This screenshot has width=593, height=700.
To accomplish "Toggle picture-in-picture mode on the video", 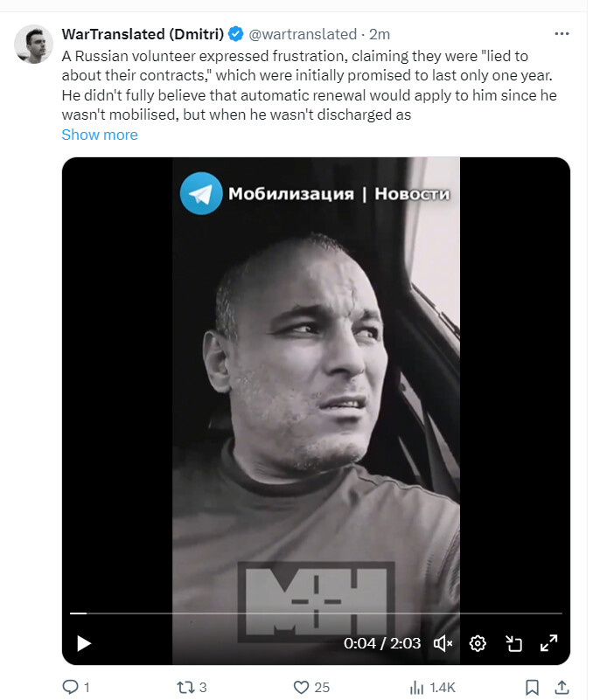I will coord(513,643).
